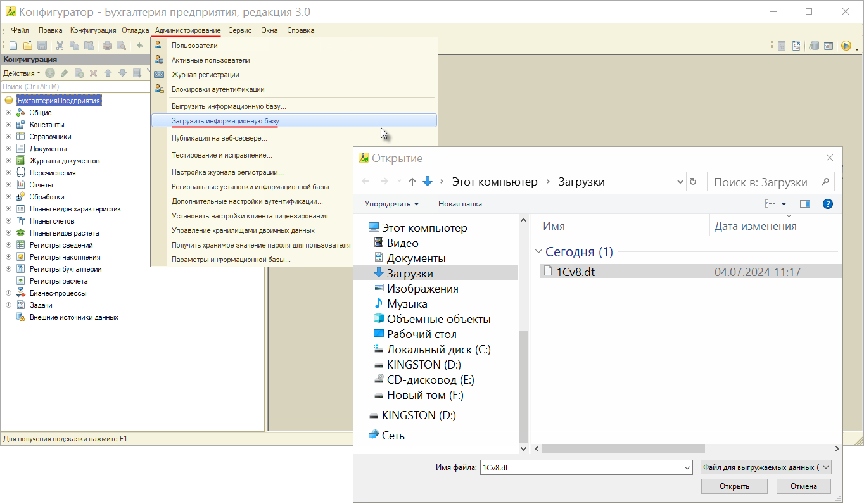Click the Имя column header
The image size is (864, 504).
(554, 226)
